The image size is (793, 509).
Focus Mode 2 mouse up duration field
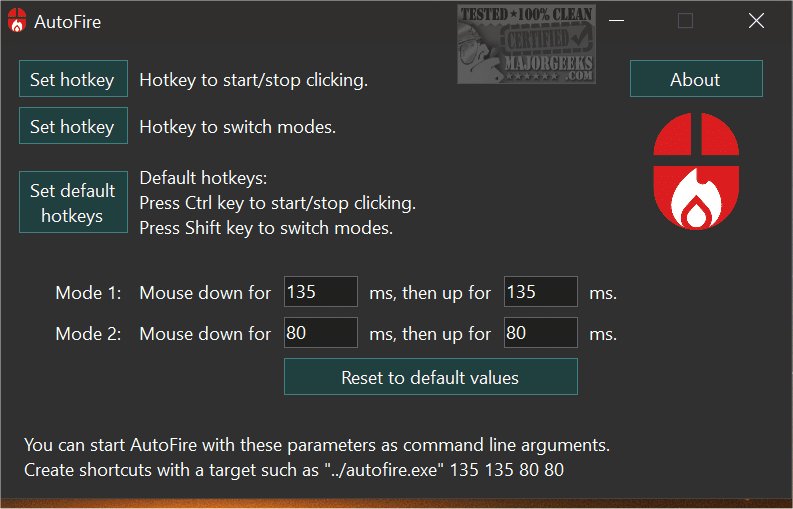coord(540,333)
